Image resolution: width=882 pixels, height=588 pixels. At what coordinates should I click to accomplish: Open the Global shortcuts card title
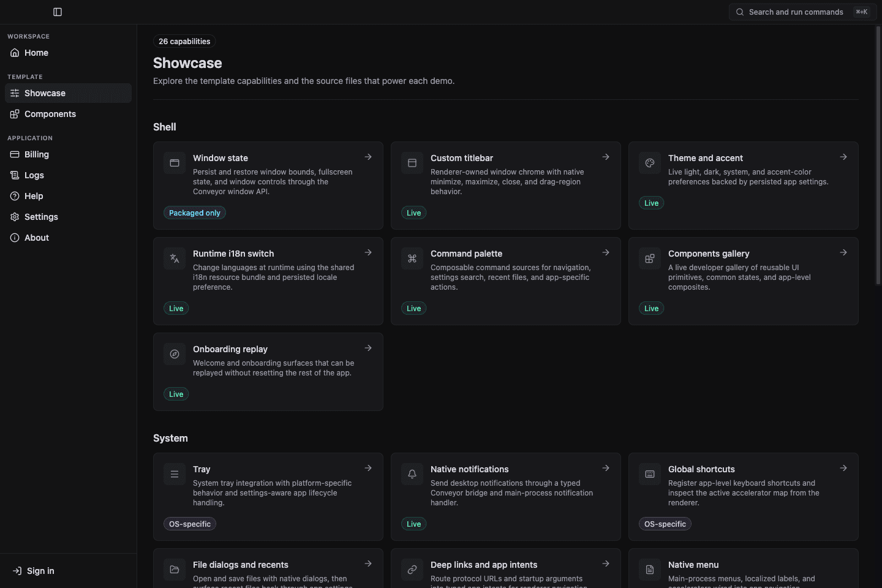coord(701,469)
